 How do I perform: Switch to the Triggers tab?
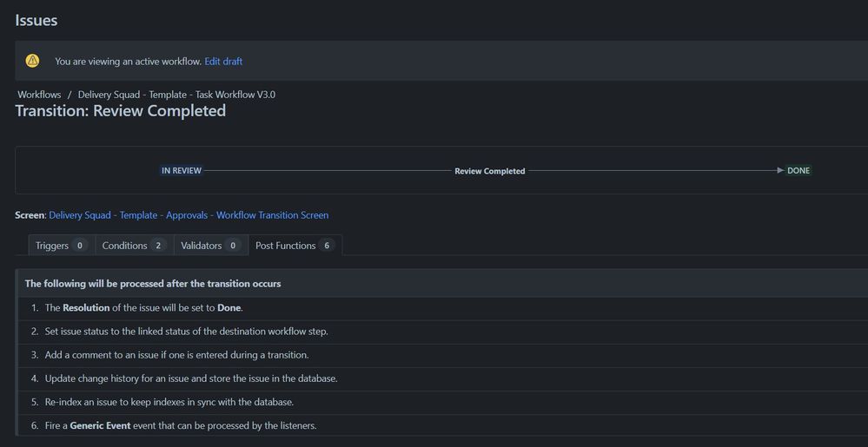62,246
